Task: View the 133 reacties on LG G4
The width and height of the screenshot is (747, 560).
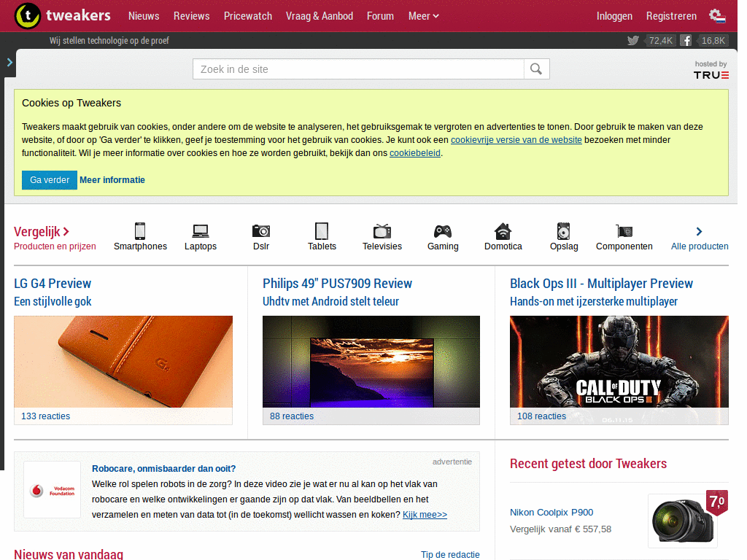Action: tap(46, 416)
